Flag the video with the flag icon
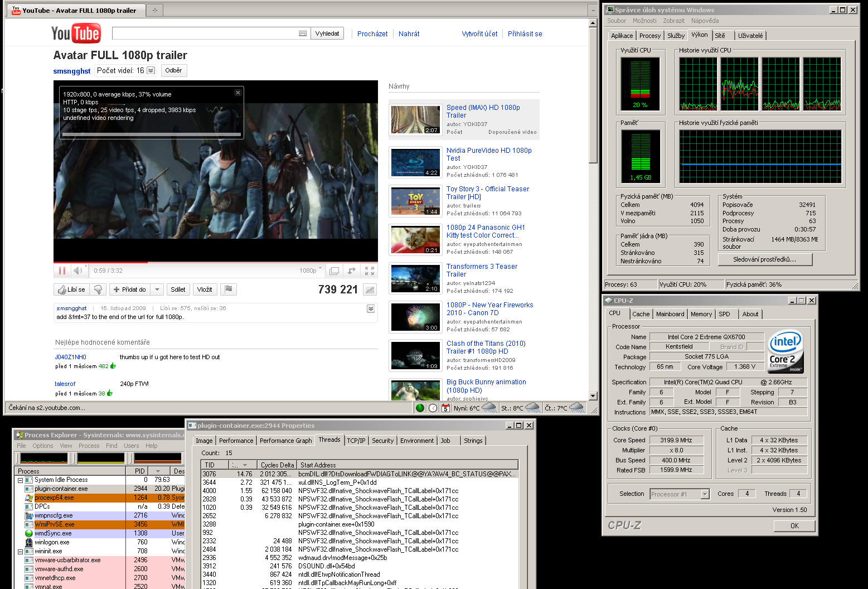This screenshot has height=589, width=868. click(228, 289)
